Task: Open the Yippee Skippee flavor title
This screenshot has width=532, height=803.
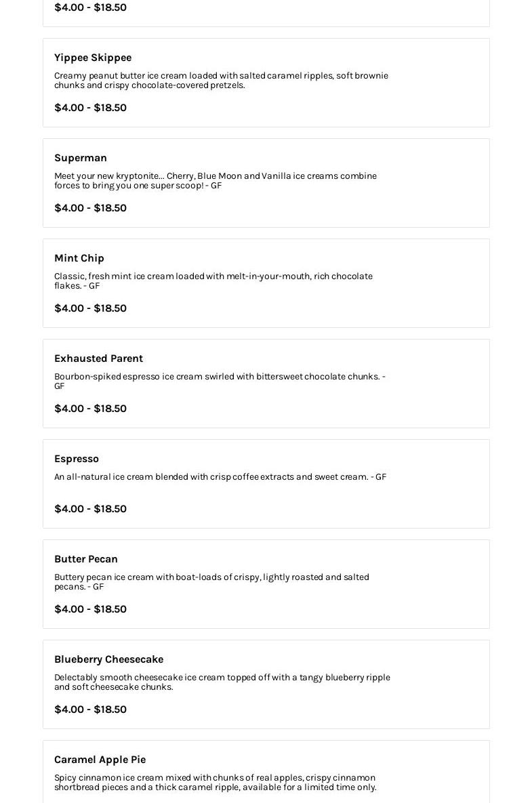Action: (x=93, y=58)
